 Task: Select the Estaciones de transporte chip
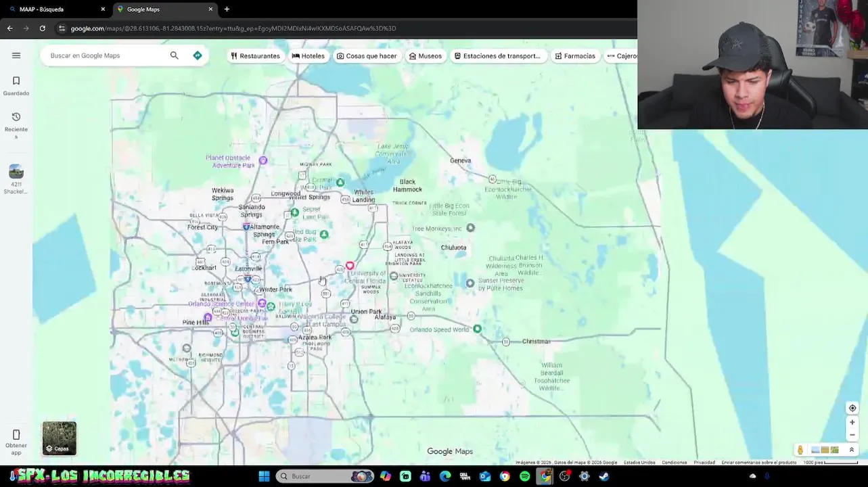(497, 56)
